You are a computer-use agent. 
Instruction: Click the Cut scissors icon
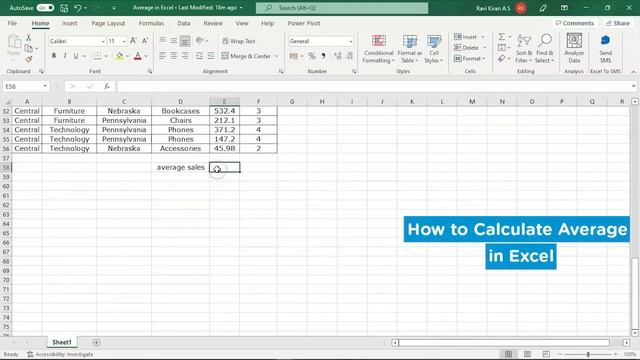(x=29, y=38)
